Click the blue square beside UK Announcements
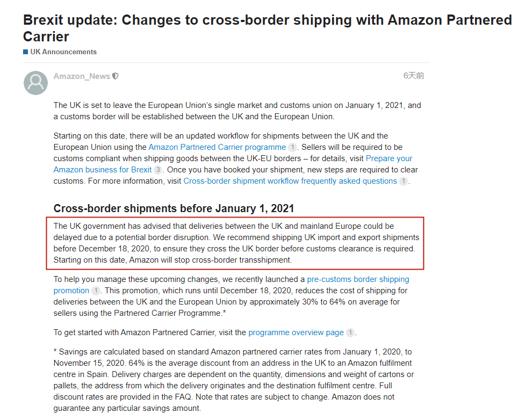This screenshot has width=519, height=420. (25, 52)
